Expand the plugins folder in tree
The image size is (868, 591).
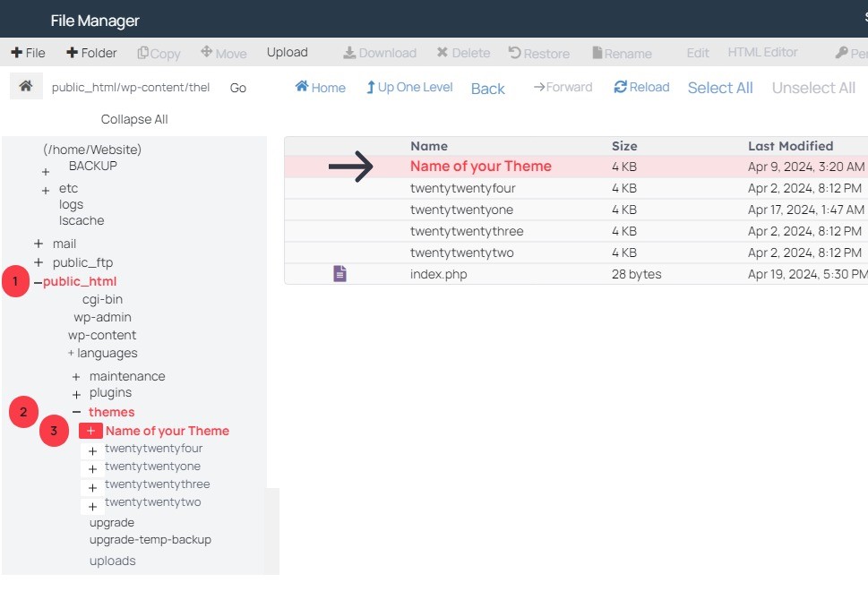pos(76,394)
